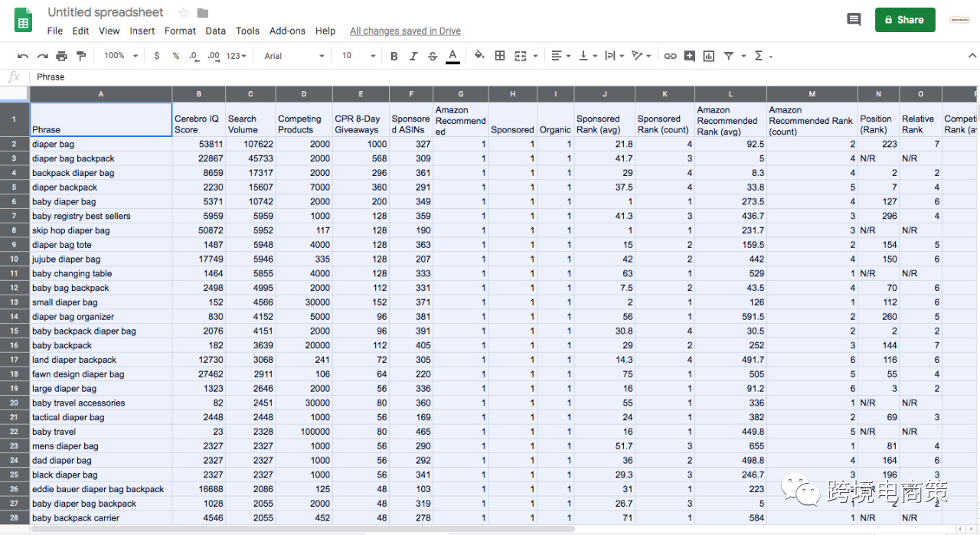
Task: Click the undo arrow icon
Action: (23, 56)
